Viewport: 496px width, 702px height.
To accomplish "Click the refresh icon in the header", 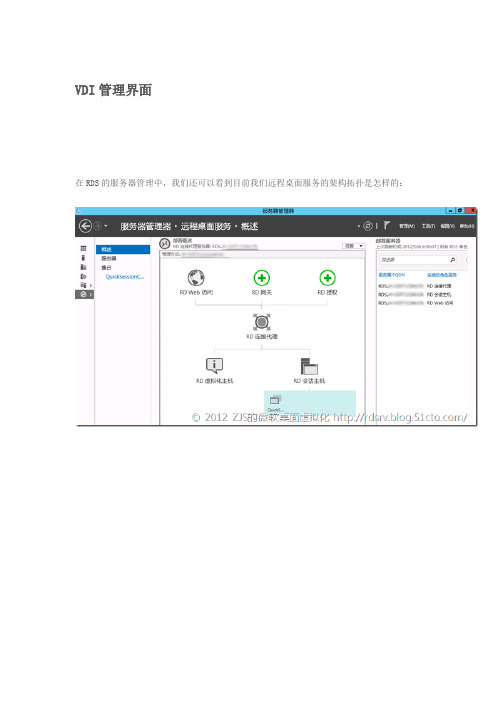I will coord(368,226).
